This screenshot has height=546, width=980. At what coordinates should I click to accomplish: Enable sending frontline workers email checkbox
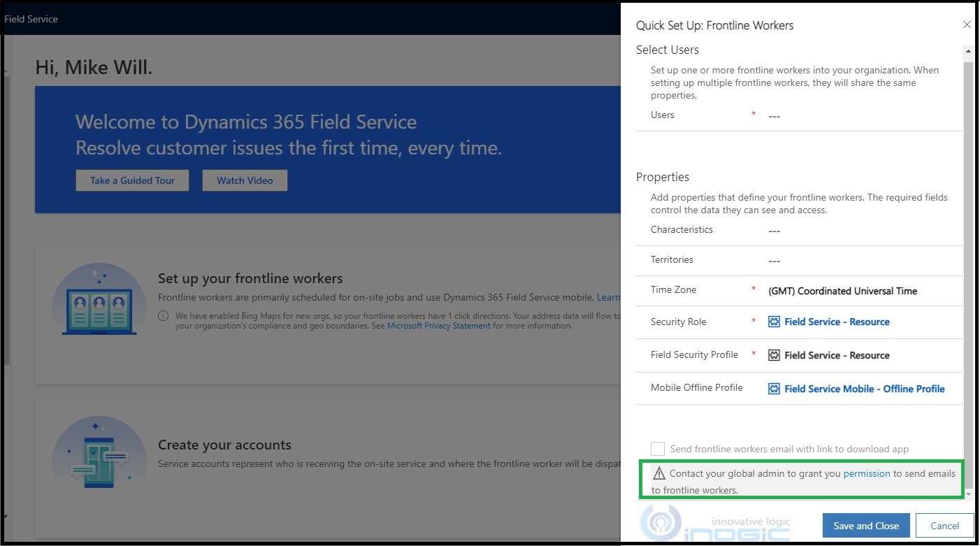coord(658,449)
